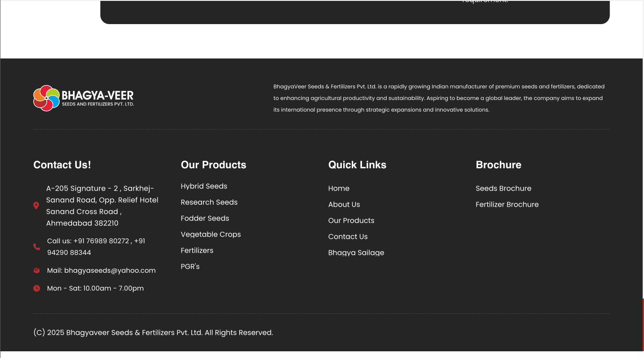Open the Fodder Seeds link

[205, 218]
